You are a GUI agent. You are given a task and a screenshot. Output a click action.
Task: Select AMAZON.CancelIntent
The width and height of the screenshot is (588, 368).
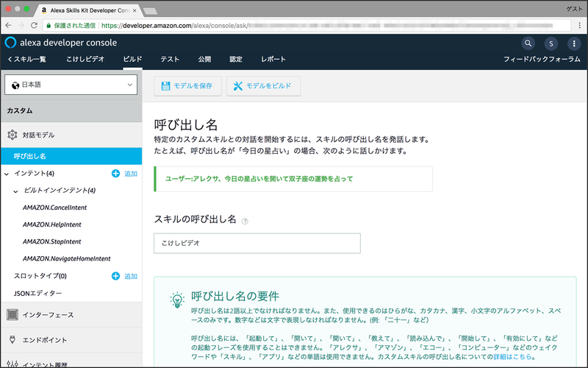coord(54,208)
